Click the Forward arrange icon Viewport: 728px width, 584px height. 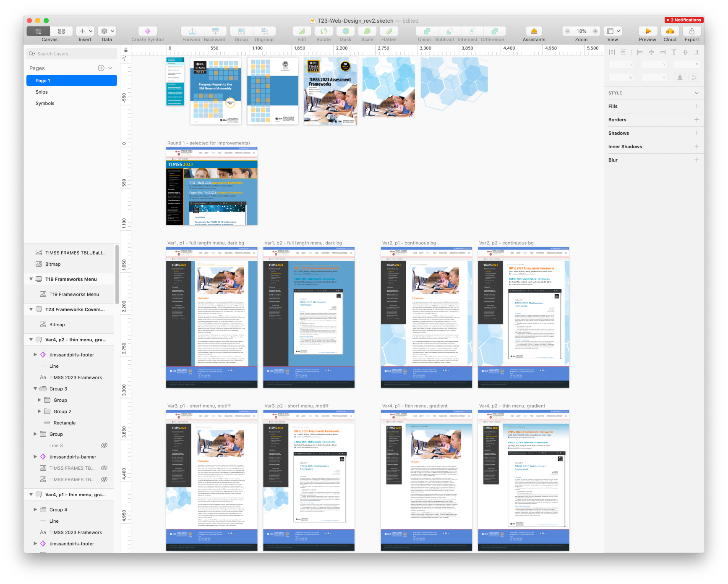(192, 31)
